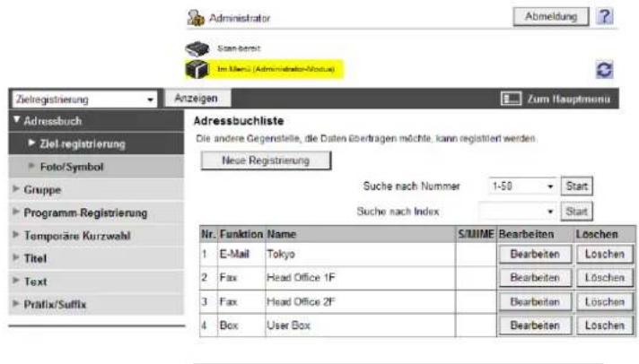Expand Programm-Registrierung section

96,212
